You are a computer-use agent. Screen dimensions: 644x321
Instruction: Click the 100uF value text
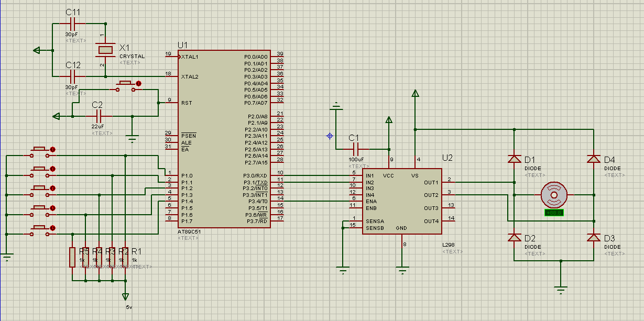pyautogui.click(x=355, y=160)
